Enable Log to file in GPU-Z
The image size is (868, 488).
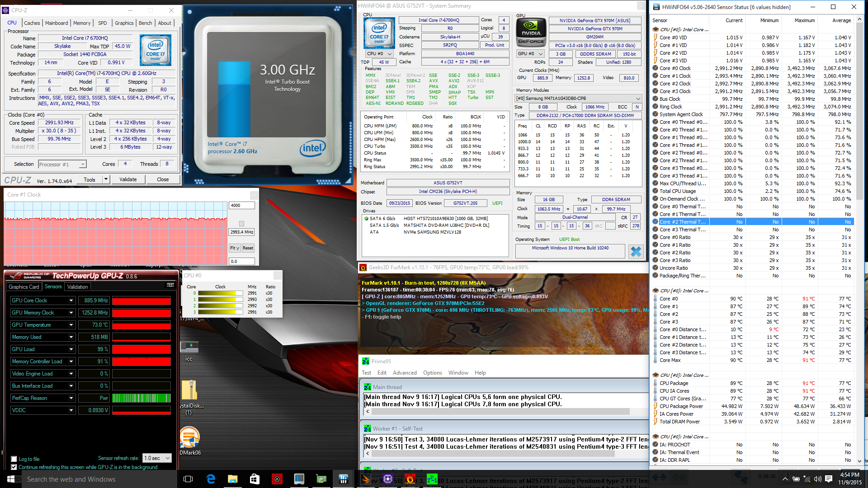(x=14, y=459)
